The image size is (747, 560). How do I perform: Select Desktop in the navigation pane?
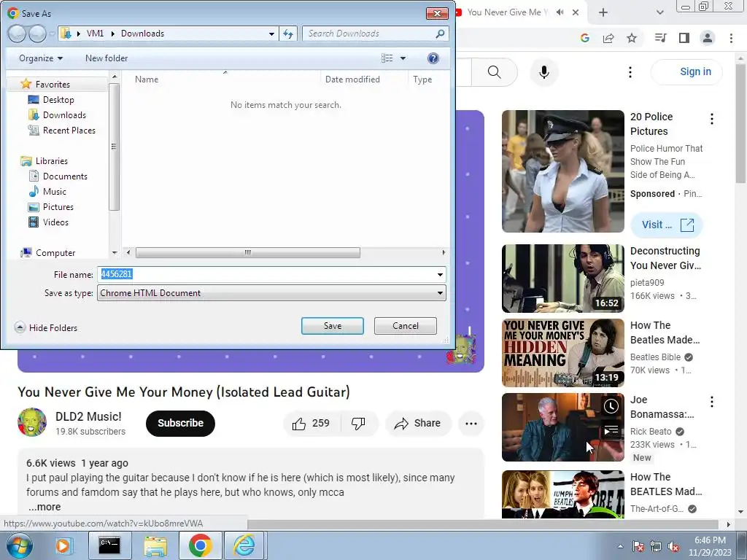click(x=58, y=99)
